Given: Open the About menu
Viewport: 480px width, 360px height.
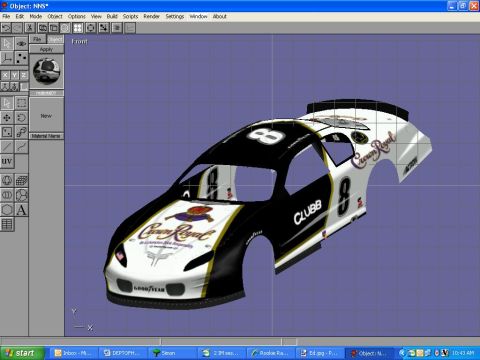Looking at the screenshot, I should pyautogui.click(x=220, y=16).
